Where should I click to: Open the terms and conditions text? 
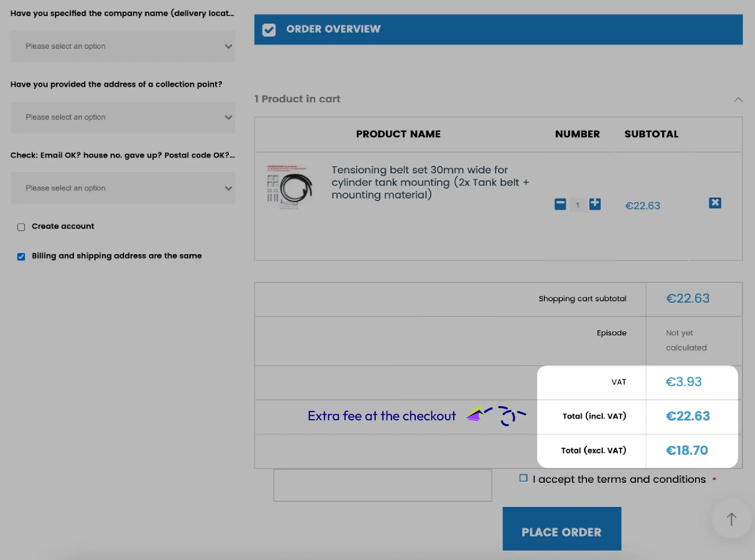pyautogui.click(x=619, y=479)
